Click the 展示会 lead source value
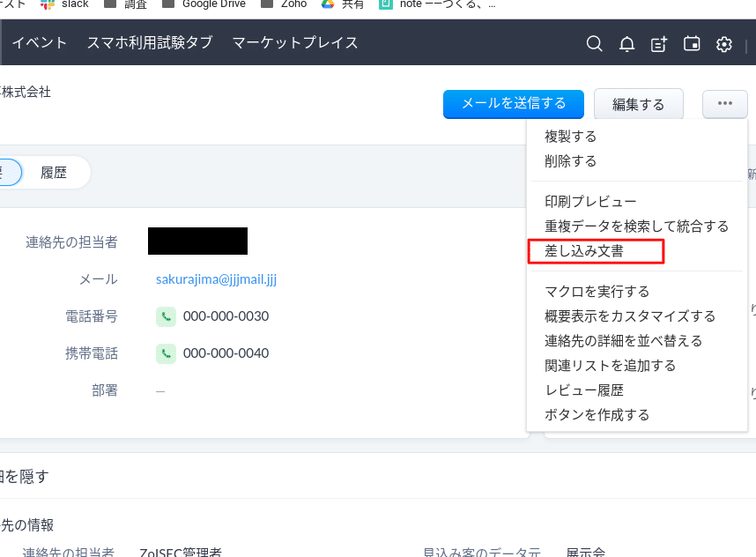 tap(585, 553)
